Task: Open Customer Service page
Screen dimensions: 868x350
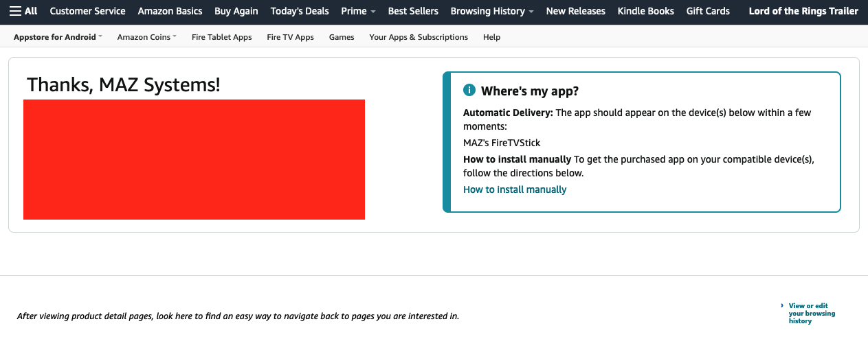Action: [88, 11]
